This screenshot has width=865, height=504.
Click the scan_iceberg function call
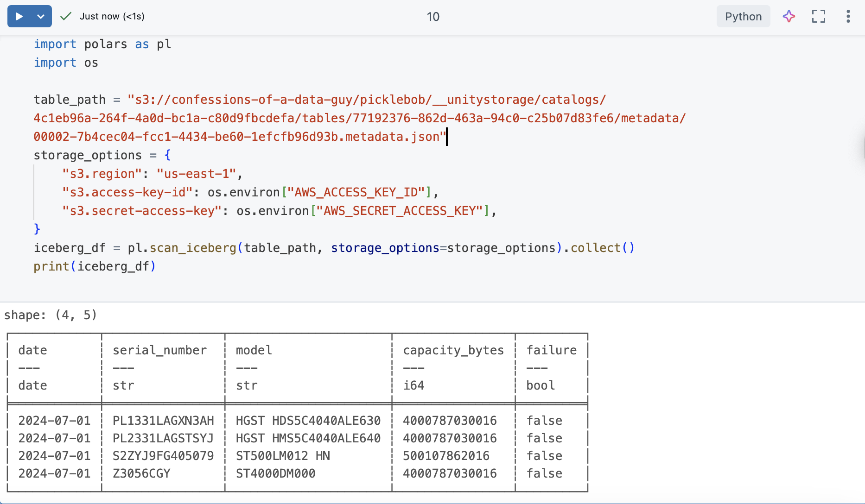pos(192,248)
